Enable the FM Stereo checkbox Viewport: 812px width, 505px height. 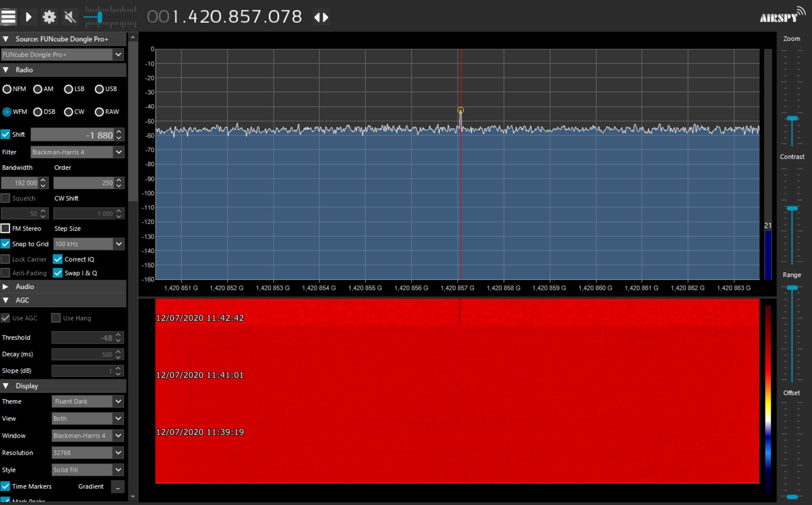pyautogui.click(x=5, y=229)
